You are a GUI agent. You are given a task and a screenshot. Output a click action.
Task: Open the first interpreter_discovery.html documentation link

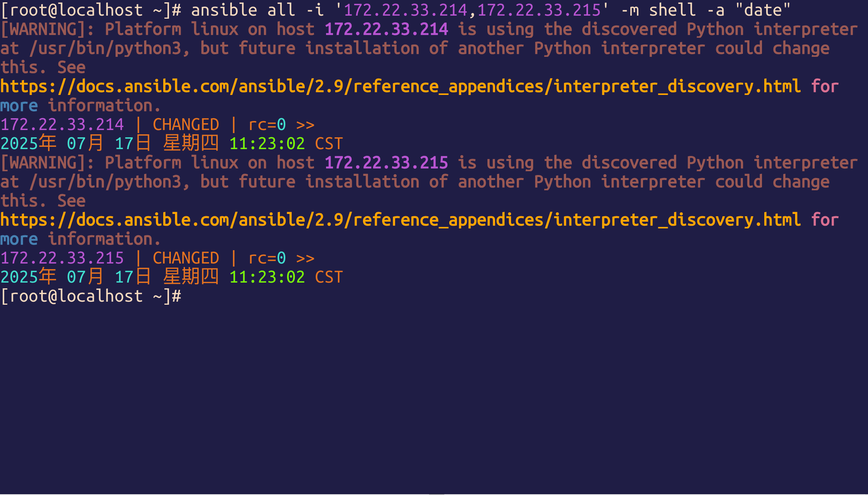[400, 87]
